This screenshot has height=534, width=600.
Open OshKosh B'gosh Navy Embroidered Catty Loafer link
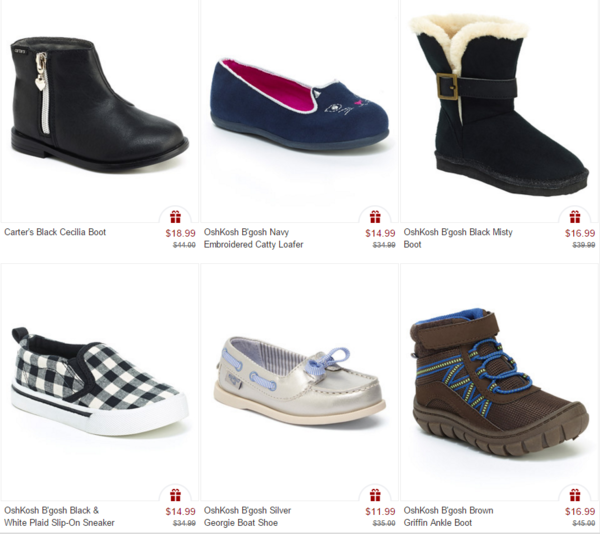(x=253, y=238)
